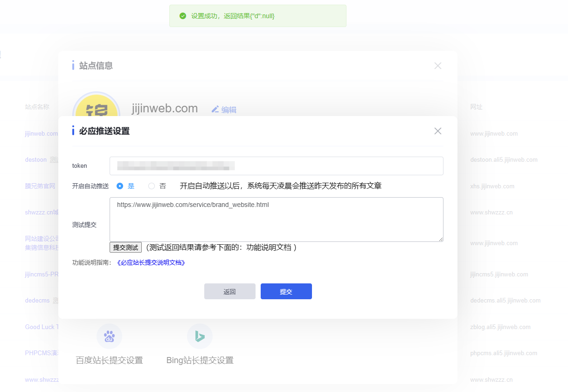Click the 编辑 link next to jijinweb.com
Image resolution: width=568 pixels, height=392 pixels.
(x=229, y=110)
